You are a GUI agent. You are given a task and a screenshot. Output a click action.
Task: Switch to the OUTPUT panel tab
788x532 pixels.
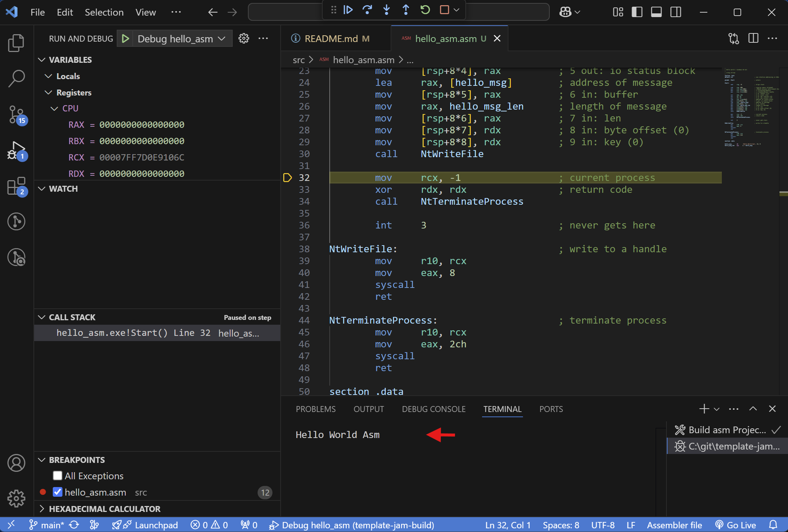369,409
